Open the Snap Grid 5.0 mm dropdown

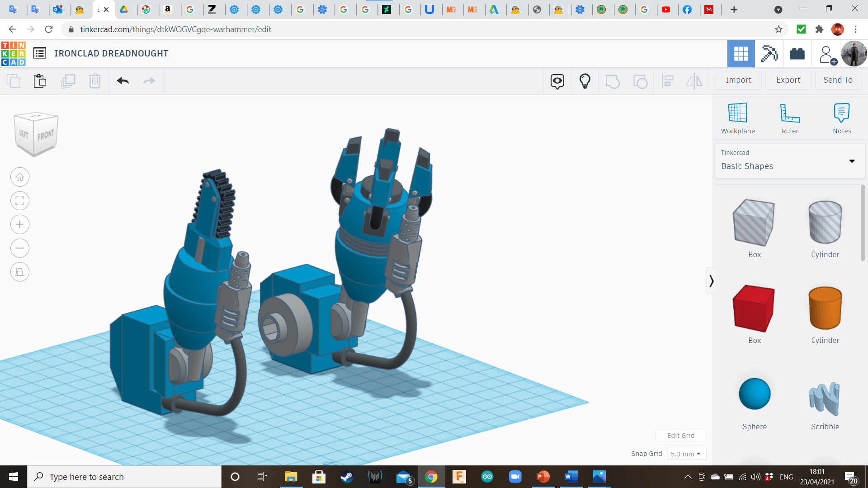coord(685,454)
